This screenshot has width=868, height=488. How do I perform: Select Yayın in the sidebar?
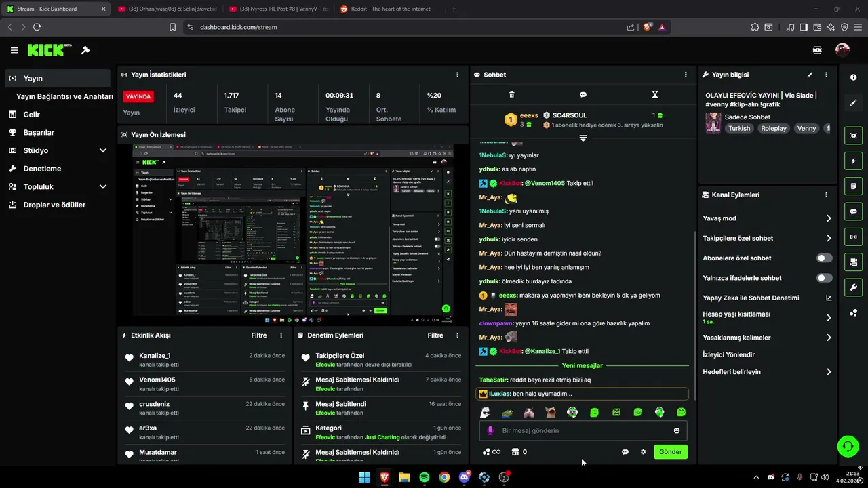(x=58, y=78)
